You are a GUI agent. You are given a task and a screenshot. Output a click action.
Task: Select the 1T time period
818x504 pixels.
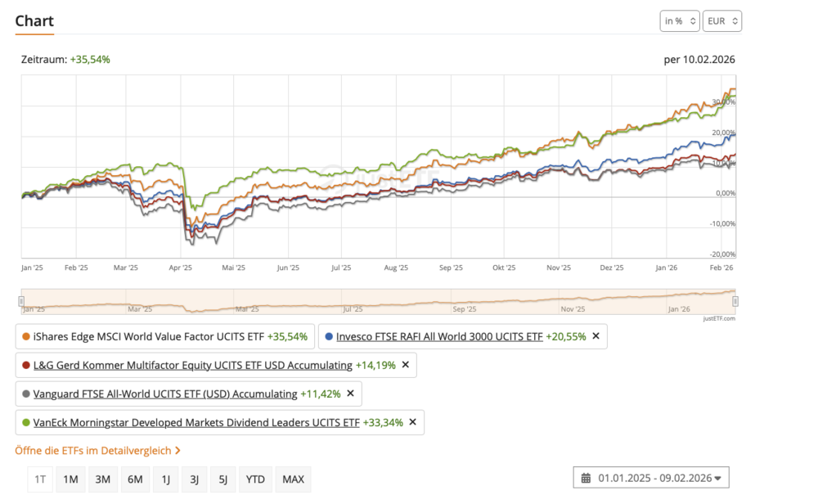(x=40, y=479)
